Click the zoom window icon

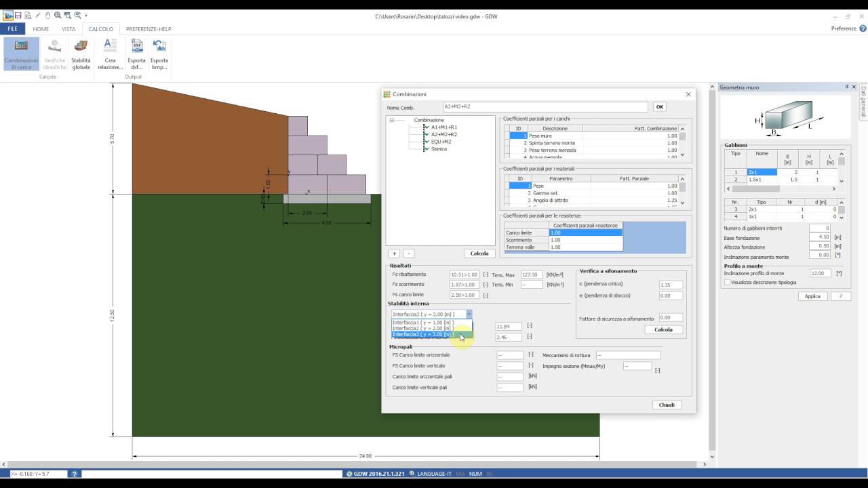68,15
